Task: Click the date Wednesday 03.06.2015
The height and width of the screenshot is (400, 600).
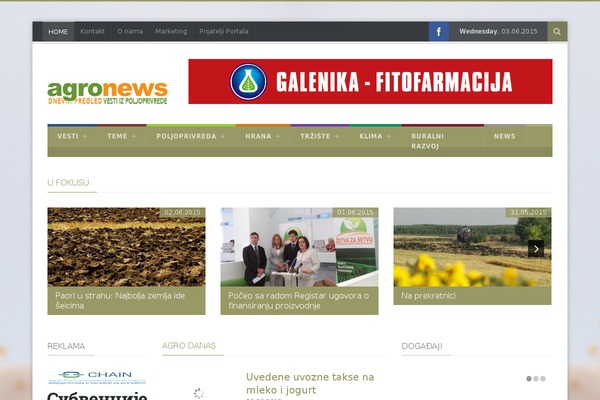Action: [498, 31]
